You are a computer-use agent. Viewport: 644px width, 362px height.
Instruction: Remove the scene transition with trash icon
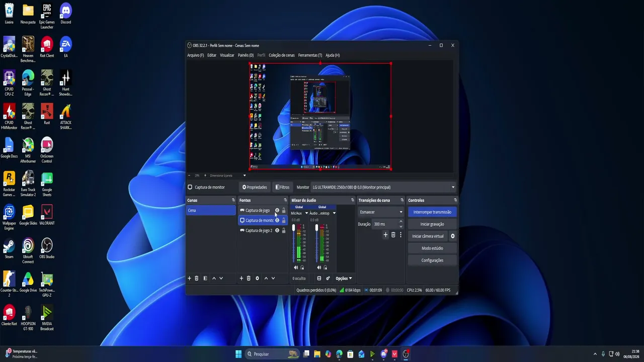pos(393,235)
